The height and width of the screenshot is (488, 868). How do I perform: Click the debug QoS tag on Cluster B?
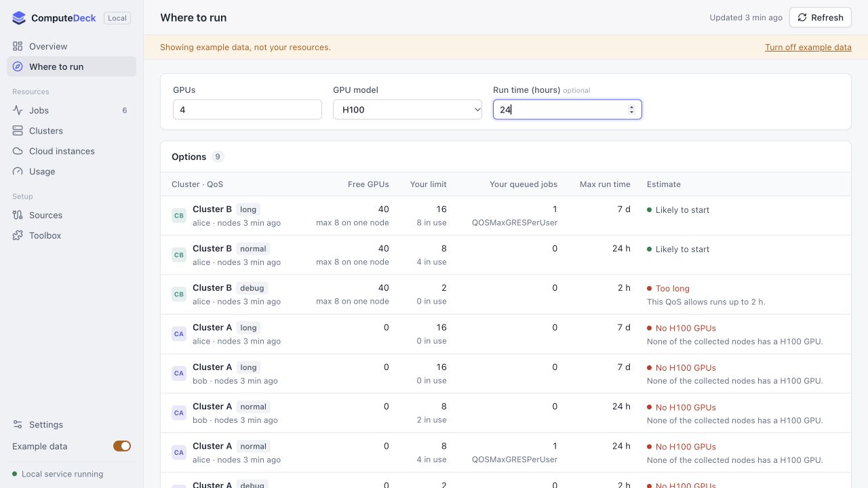(252, 288)
